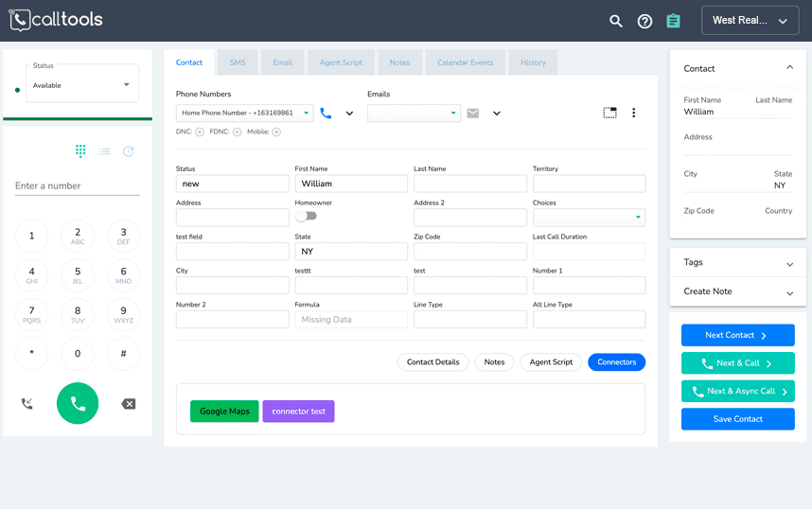
Task: Click the purple connector test button
Action: point(299,412)
